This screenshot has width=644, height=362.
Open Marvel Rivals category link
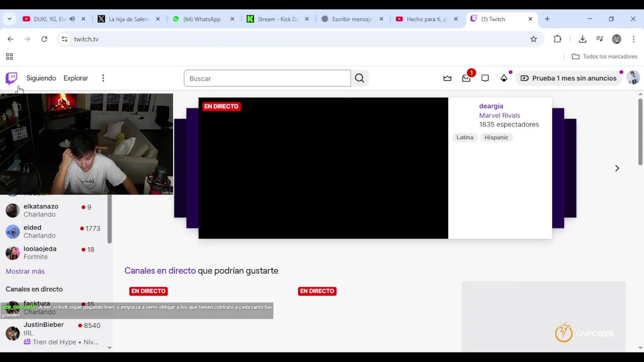[500, 116]
